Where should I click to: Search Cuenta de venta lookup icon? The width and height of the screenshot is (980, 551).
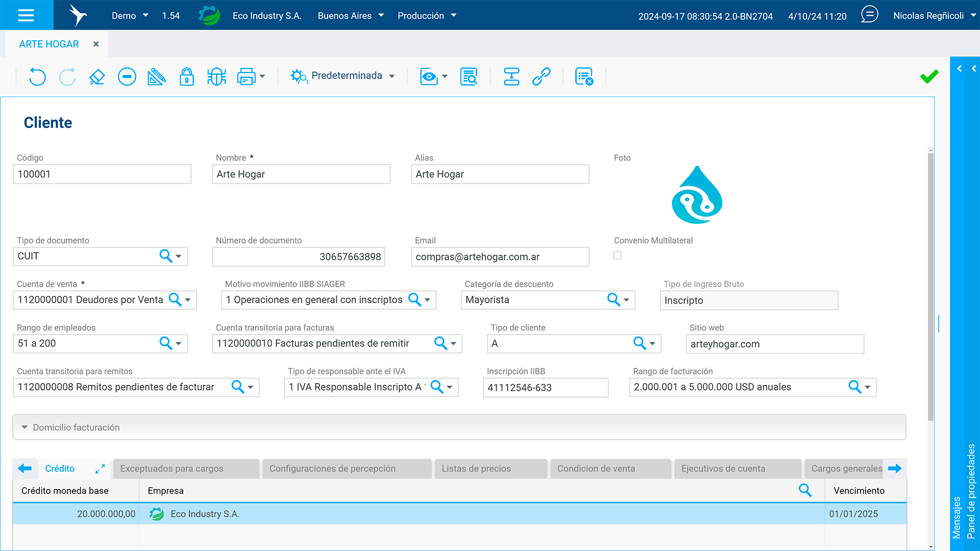[x=175, y=299]
